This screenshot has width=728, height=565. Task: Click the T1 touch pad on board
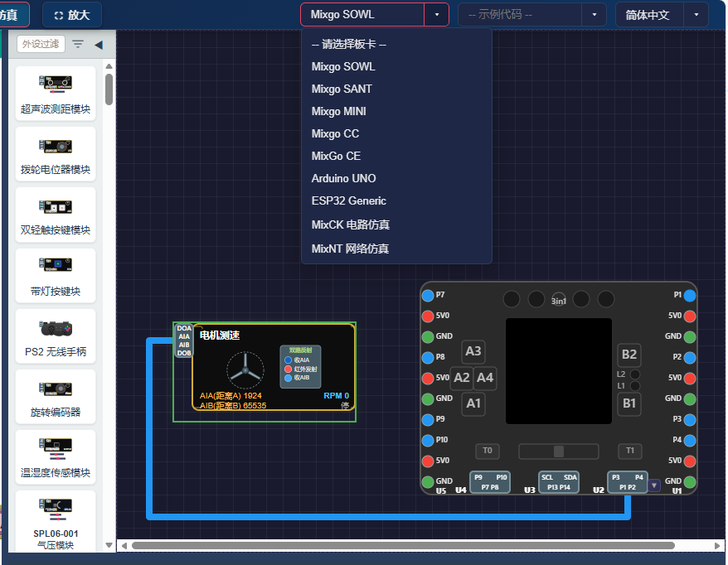point(629,451)
